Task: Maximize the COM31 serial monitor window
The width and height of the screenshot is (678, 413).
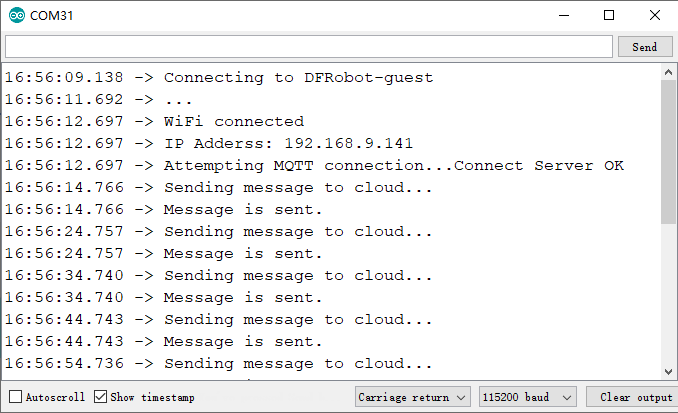Action: pos(609,16)
